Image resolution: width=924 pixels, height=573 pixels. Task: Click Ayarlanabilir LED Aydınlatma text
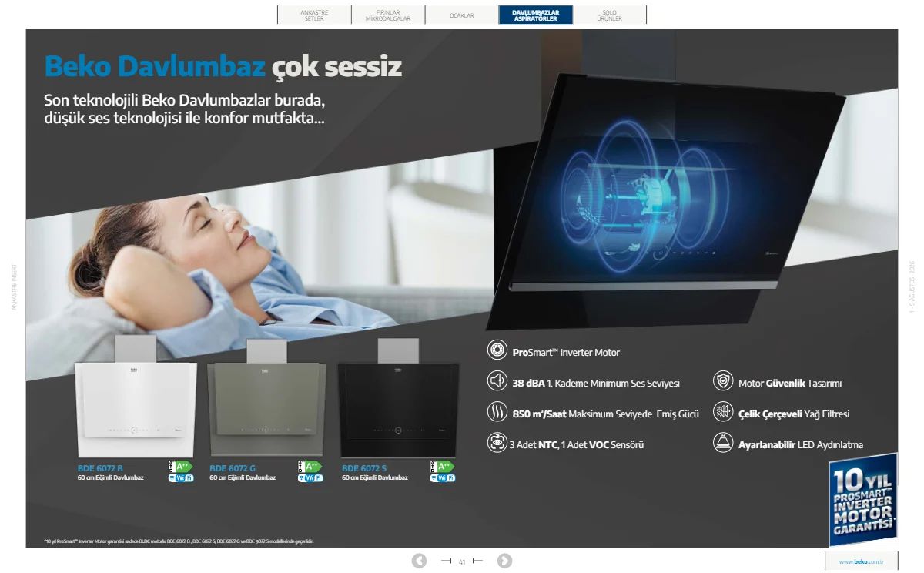[801, 444]
